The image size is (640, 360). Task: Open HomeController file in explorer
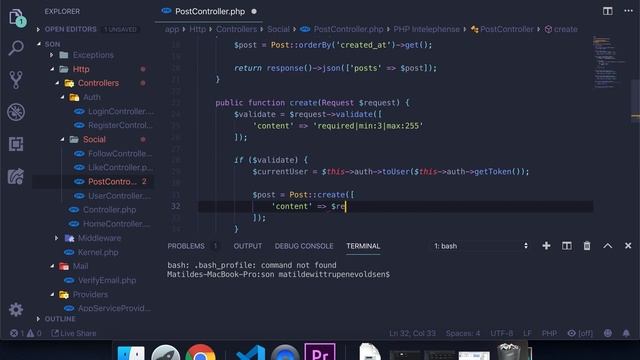(116, 224)
